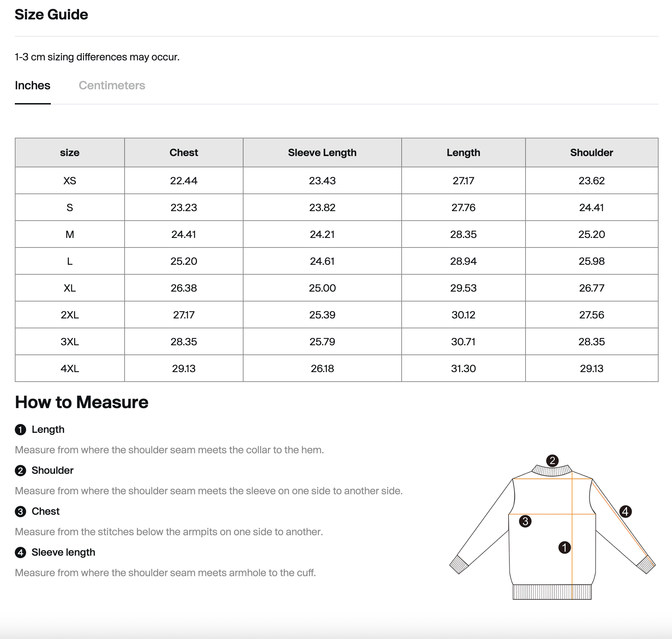This screenshot has height=639, width=672.
Task: Click the XL chest value 26.38
Action: click(x=184, y=288)
